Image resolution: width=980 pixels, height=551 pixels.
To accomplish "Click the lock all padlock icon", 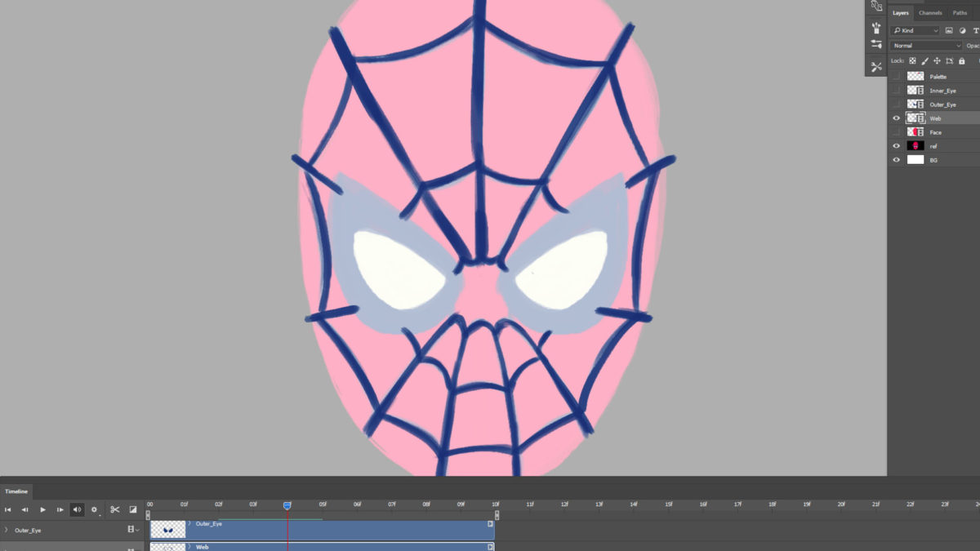I will click(x=961, y=61).
